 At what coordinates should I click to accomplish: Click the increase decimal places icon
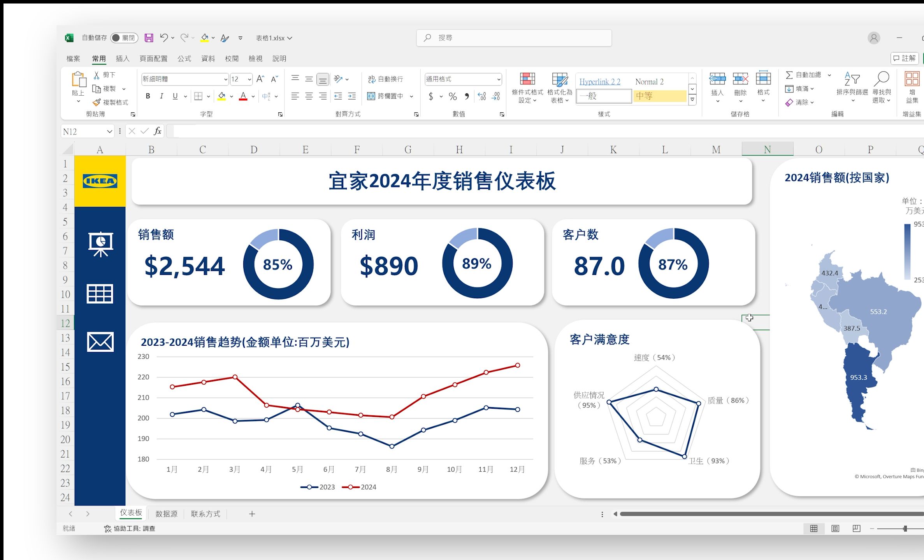tap(482, 96)
